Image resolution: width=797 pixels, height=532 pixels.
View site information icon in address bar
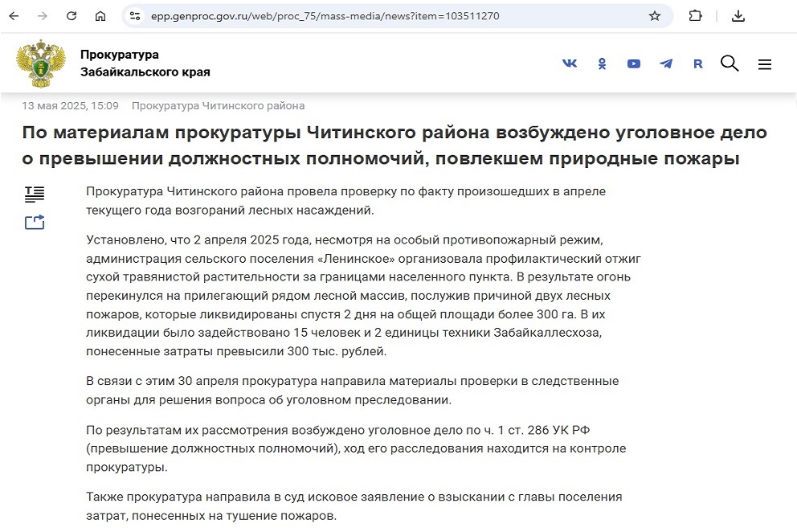coord(135,16)
